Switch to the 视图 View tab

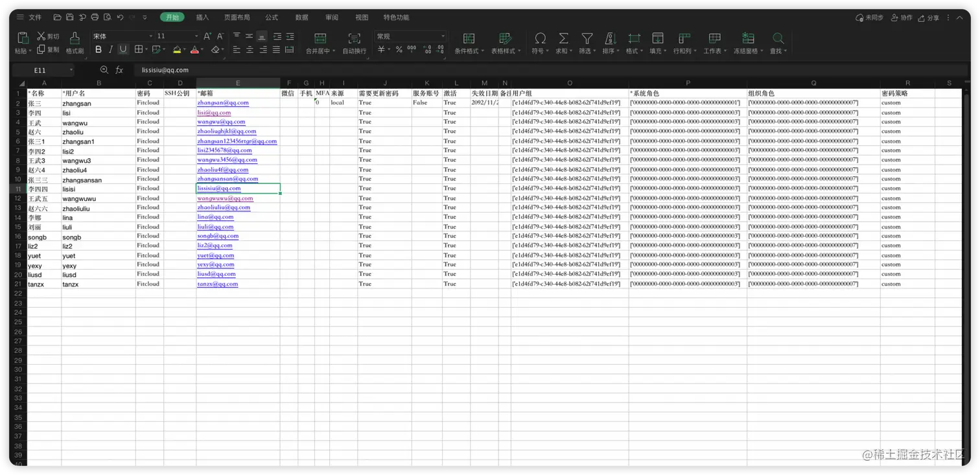pos(362,17)
